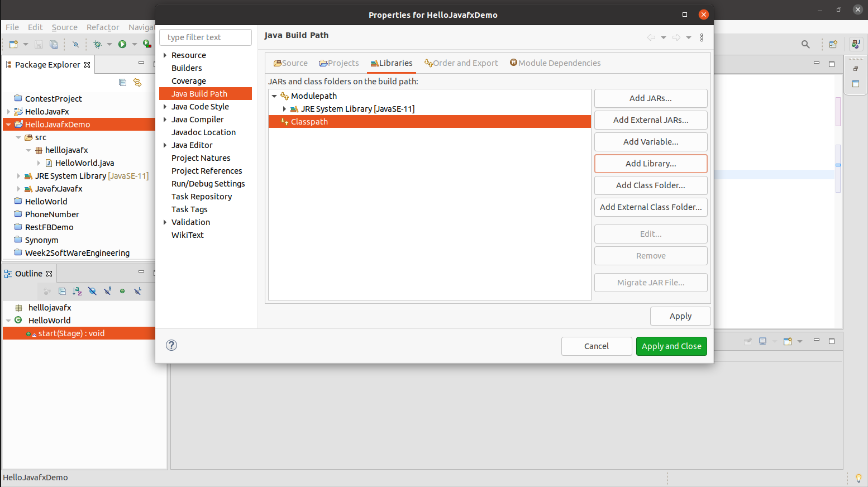Click the help question mark icon

click(171, 345)
